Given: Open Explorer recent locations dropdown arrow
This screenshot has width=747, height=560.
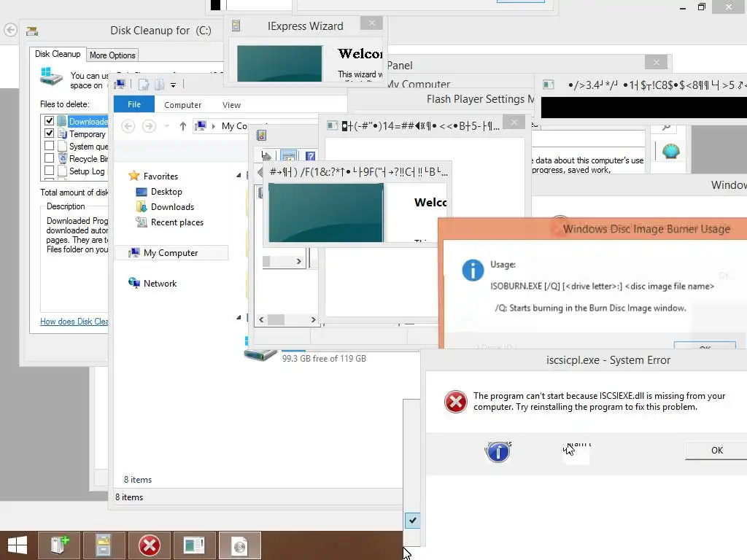Looking at the screenshot, I should pos(166,126).
